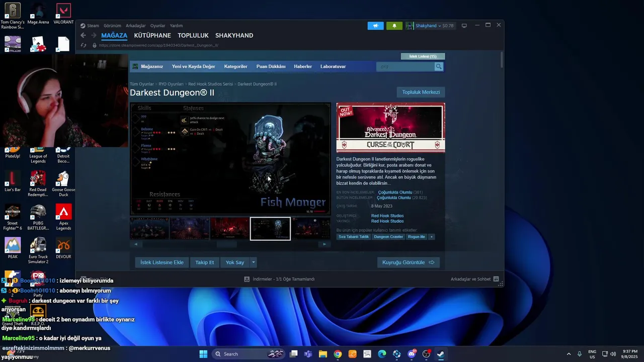Screen dimensions: 644x362
Task: Click the Yok Say button
Action: (235, 262)
